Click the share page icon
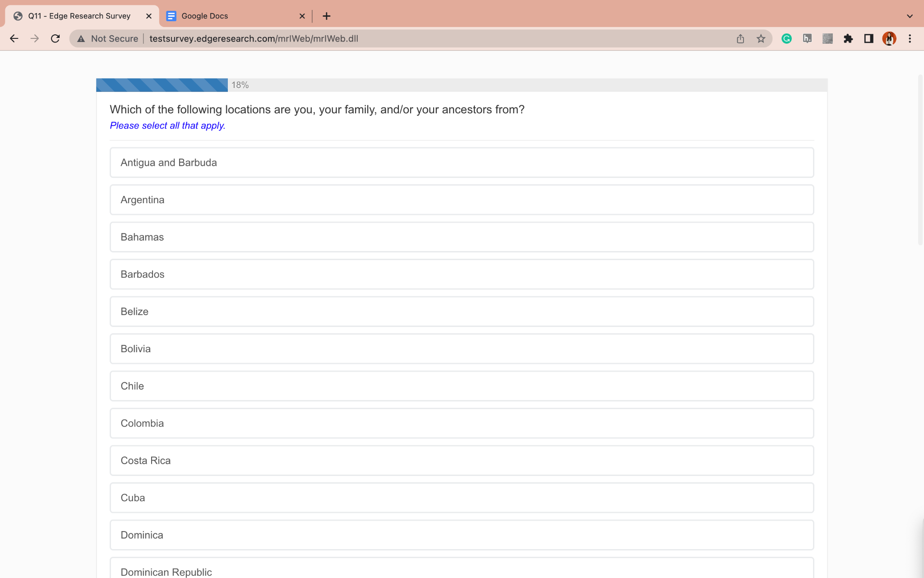This screenshot has height=578, width=924. (740, 39)
